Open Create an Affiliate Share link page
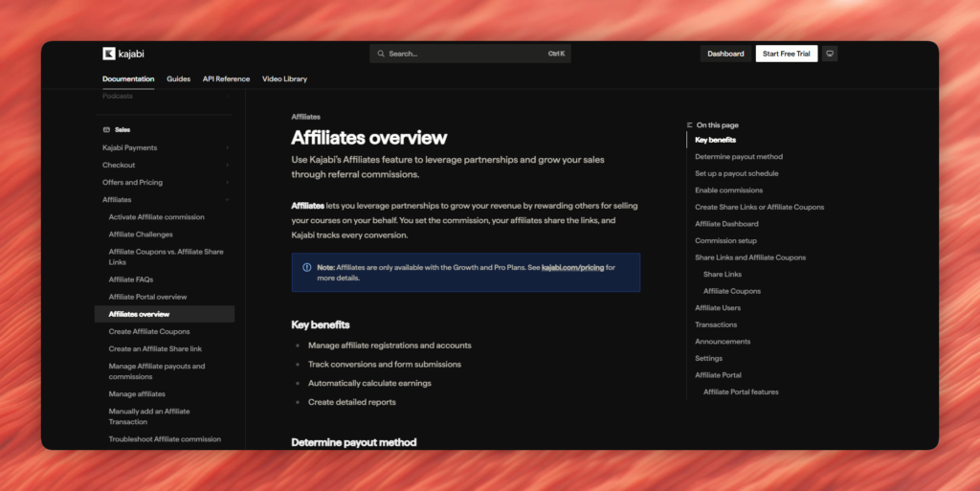Screen dimensions: 980x491 pyautogui.click(x=155, y=348)
